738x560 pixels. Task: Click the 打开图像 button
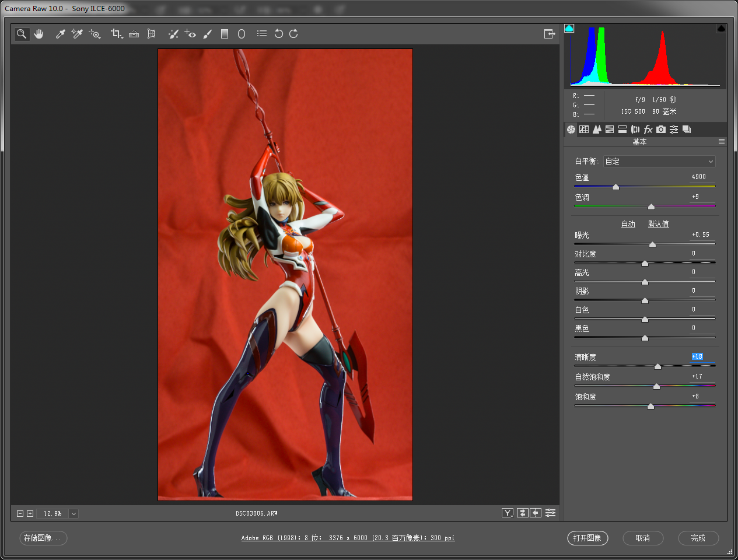tap(587, 538)
